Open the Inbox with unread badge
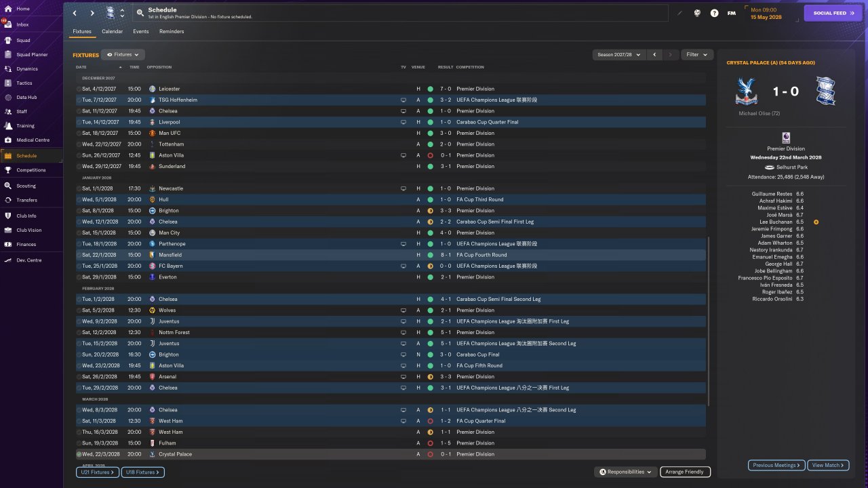 click(23, 24)
